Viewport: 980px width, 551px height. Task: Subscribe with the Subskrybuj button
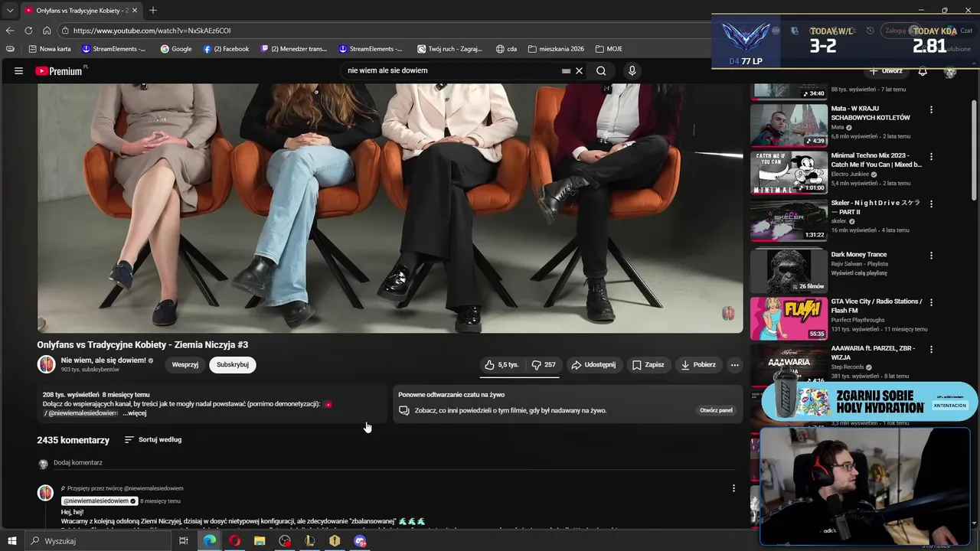(x=233, y=365)
